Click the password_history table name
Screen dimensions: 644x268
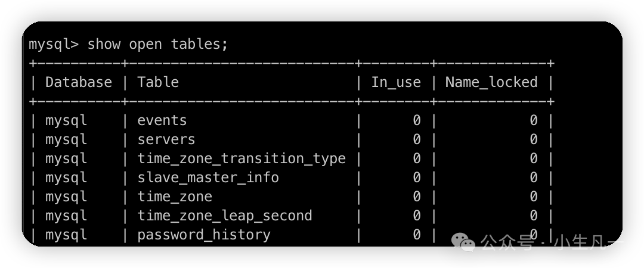coord(204,235)
